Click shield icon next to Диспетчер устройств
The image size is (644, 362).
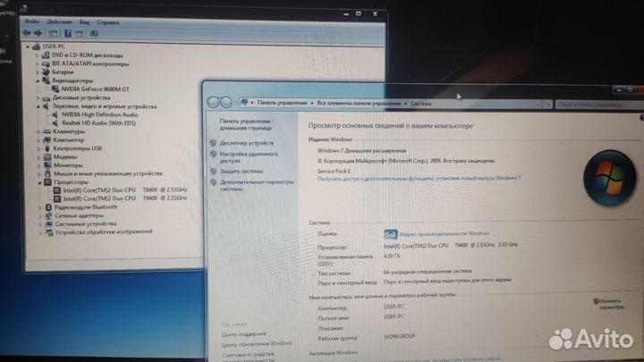pyautogui.click(x=213, y=143)
